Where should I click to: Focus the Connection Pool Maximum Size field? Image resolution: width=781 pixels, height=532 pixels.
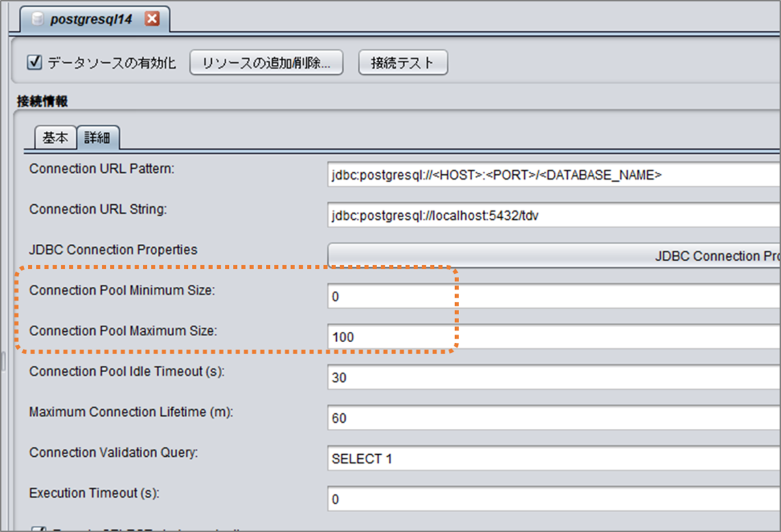coord(554,337)
